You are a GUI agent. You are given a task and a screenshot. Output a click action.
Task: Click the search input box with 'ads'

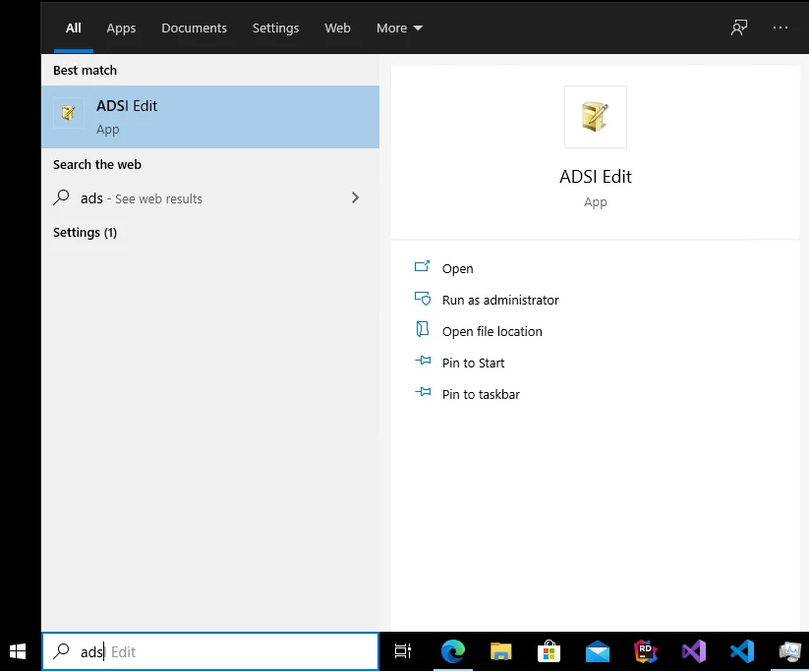[226, 651]
